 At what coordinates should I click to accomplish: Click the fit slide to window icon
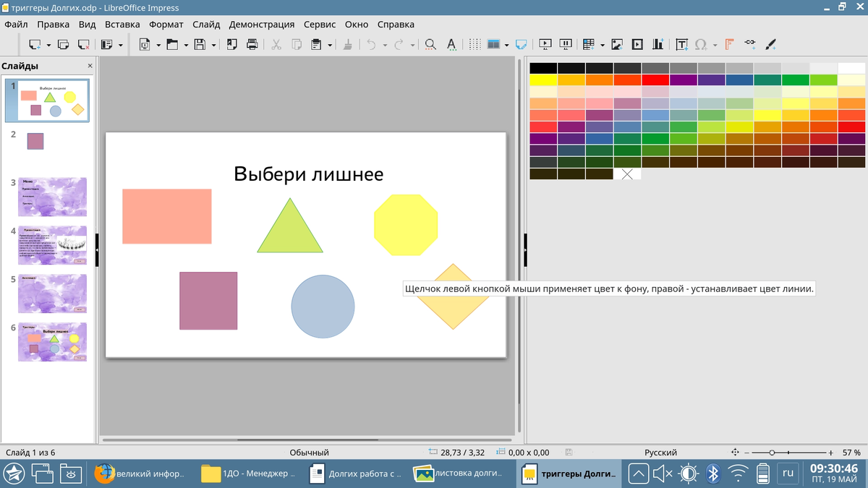736,453
